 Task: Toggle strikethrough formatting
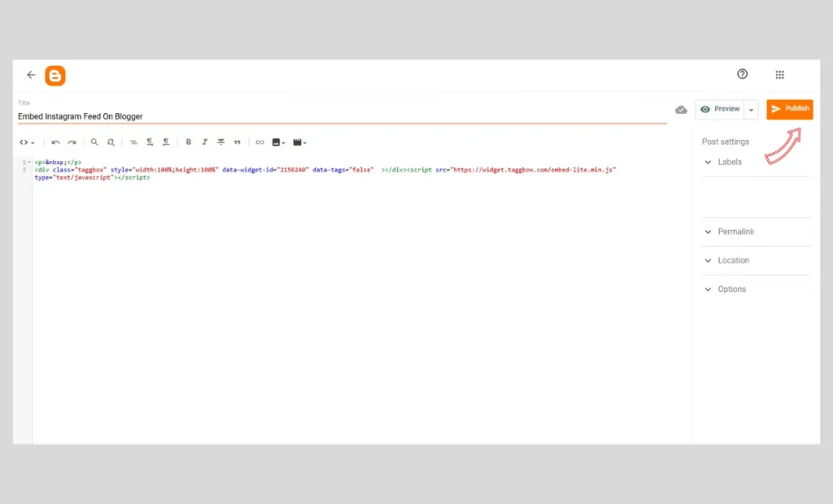point(220,142)
